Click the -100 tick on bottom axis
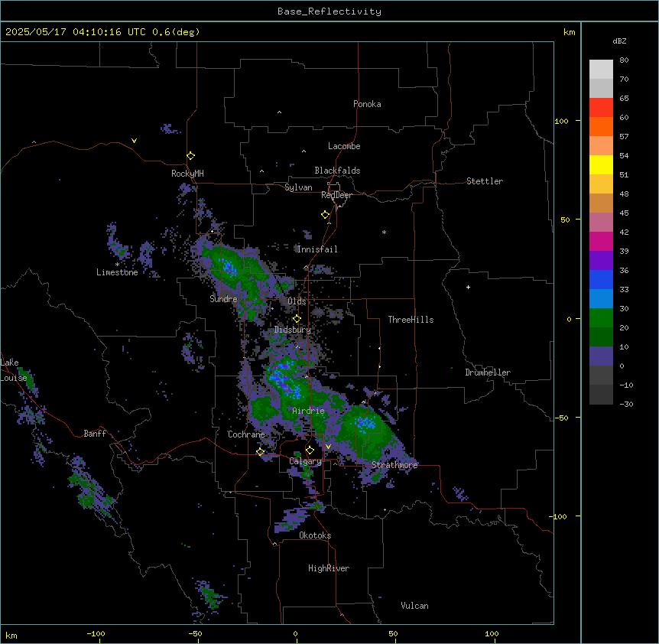The width and height of the screenshot is (659, 644). coord(96,633)
